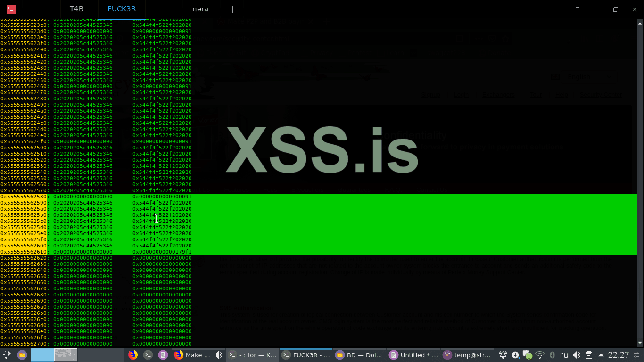
Task: Switch to the blue virtual desktop in pager
Action: click(x=42, y=355)
